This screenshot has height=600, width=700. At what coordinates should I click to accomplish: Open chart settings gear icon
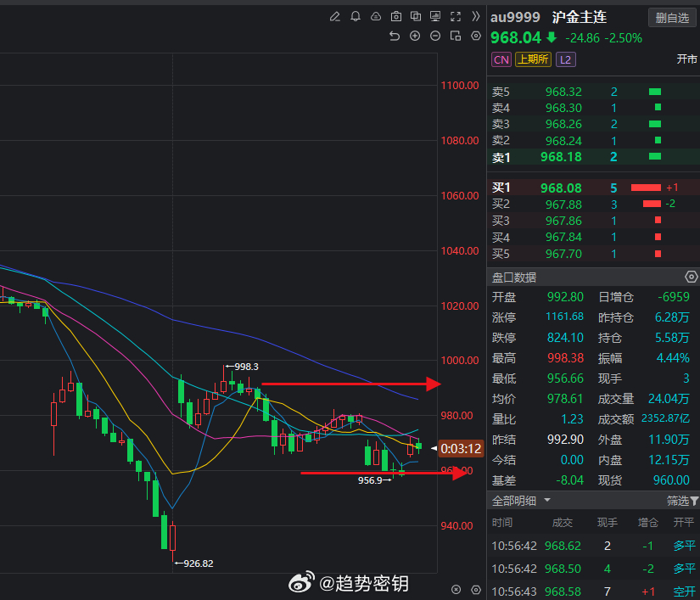(x=476, y=36)
